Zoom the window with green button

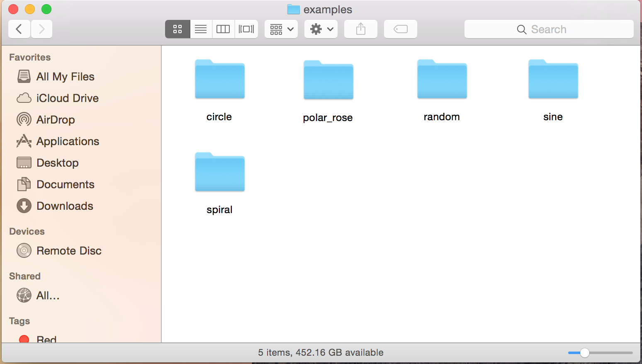pyautogui.click(x=46, y=9)
